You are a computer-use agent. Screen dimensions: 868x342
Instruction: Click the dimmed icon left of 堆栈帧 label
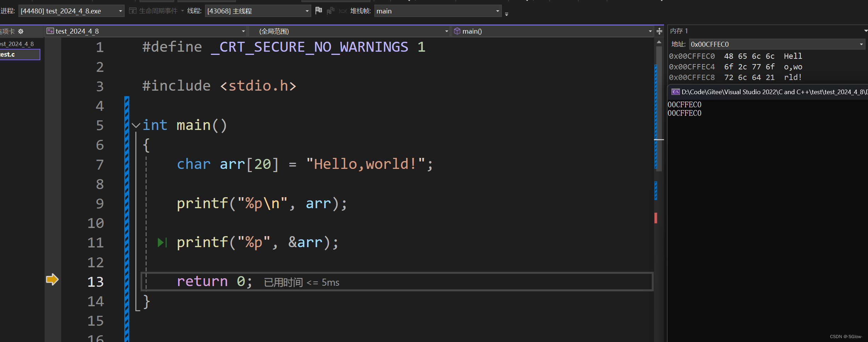tap(342, 11)
